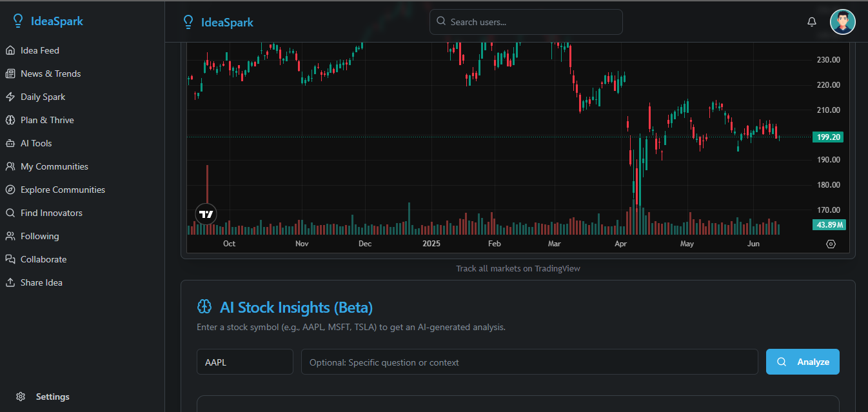The image size is (868, 412).
Task: Click the Plan & Thrive brain icon
Action: [10, 120]
